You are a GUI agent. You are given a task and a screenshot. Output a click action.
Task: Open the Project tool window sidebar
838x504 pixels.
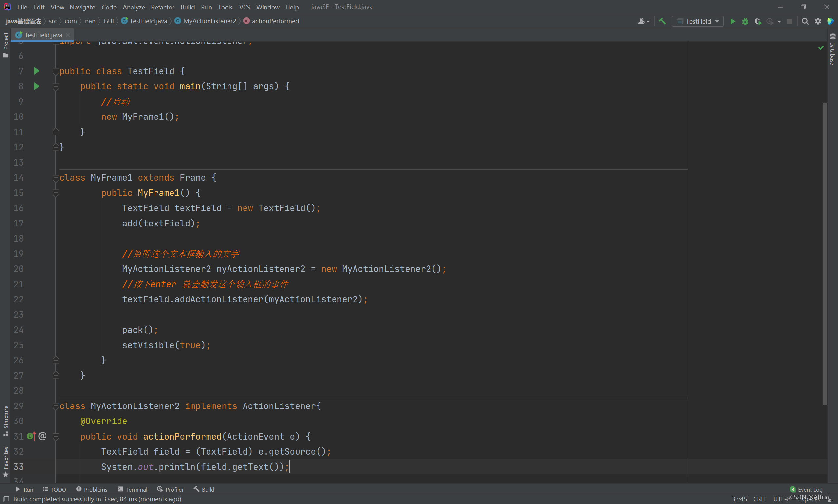coord(6,45)
